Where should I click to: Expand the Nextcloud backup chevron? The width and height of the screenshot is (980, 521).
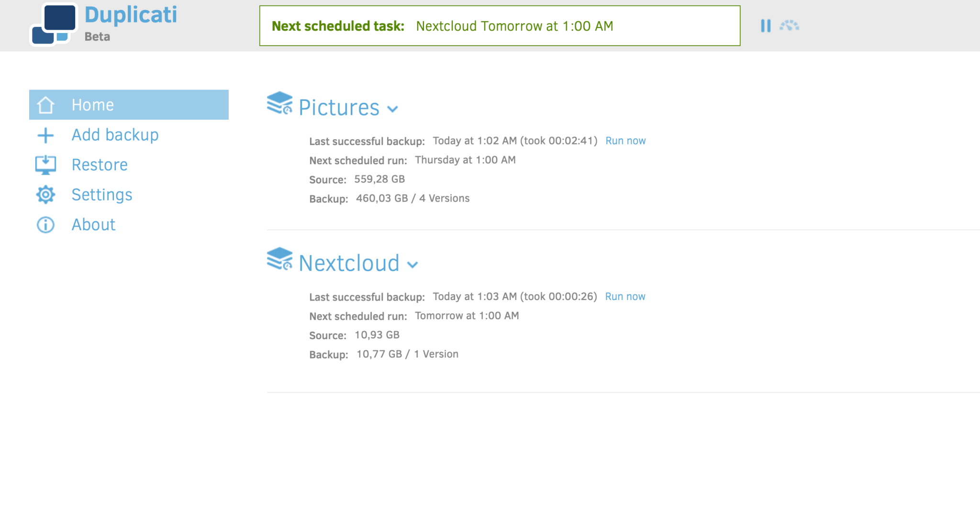412,265
